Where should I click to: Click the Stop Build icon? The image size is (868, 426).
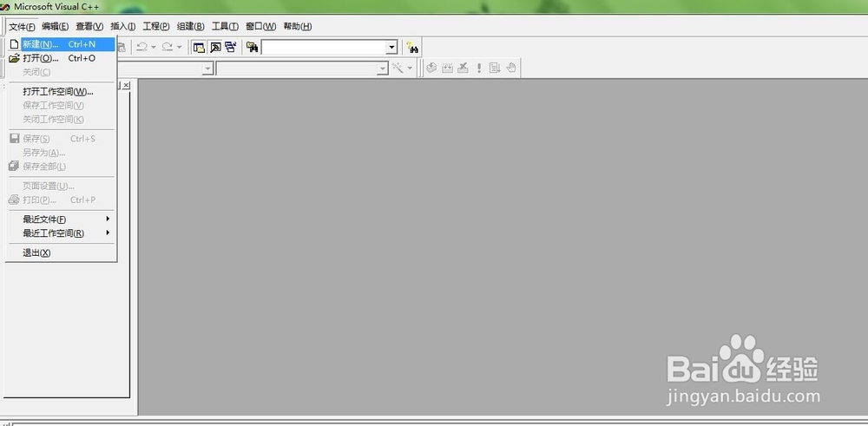464,68
